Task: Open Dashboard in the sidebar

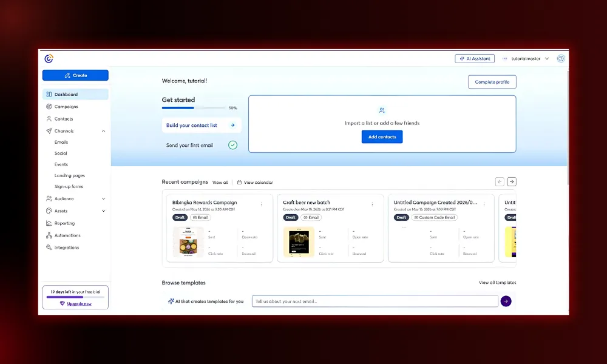Action: click(75, 95)
